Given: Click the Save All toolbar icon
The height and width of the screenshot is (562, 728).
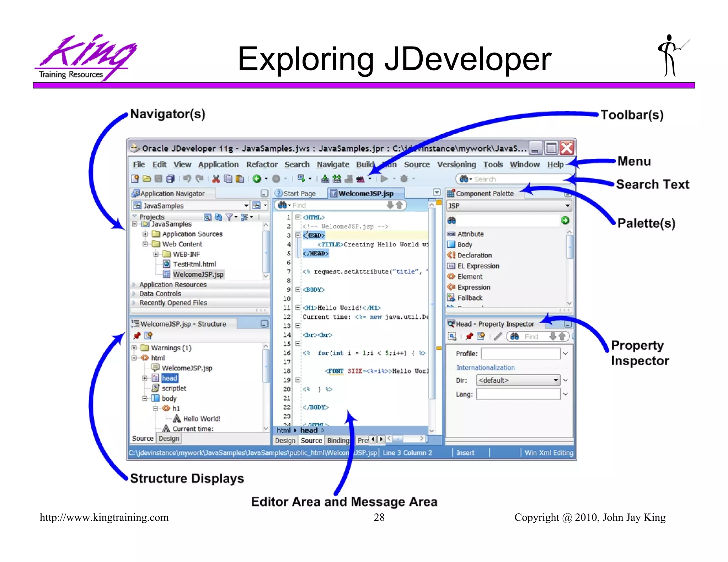Looking at the screenshot, I should click(171, 179).
